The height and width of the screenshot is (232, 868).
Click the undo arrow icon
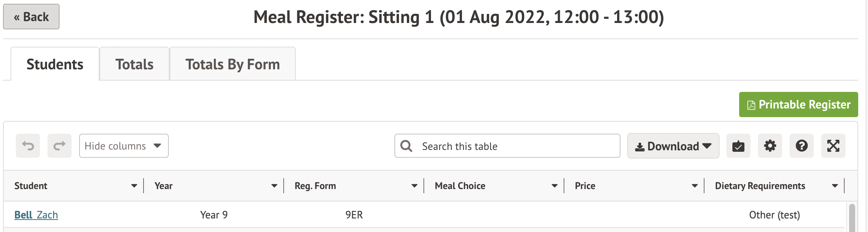coord(28,146)
